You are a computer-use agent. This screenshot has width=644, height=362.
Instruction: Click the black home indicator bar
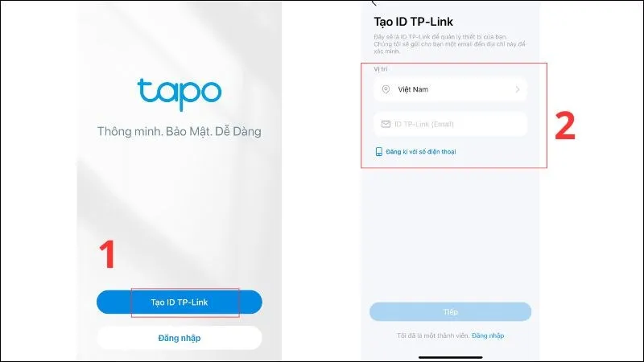[450, 357]
